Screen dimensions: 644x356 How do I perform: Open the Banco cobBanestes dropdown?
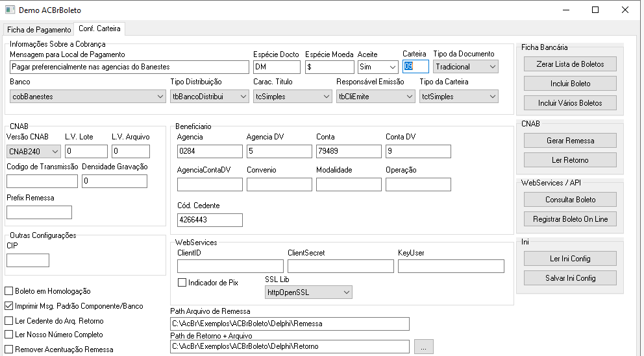click(x=88, y=97)
